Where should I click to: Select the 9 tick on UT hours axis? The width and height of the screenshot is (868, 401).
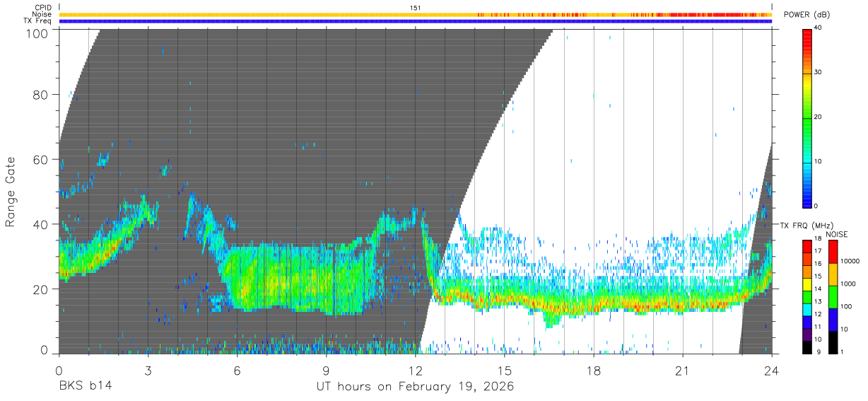point(326,370)
